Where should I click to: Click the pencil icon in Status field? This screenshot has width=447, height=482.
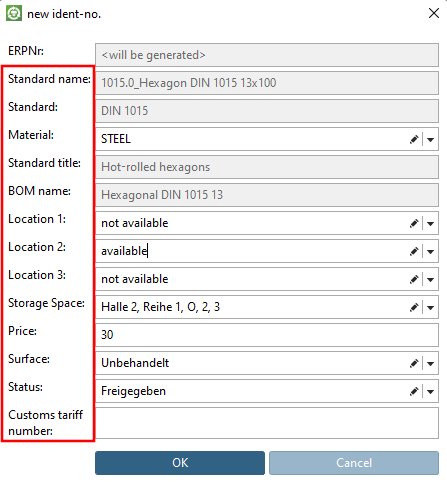tap(414, 391)
